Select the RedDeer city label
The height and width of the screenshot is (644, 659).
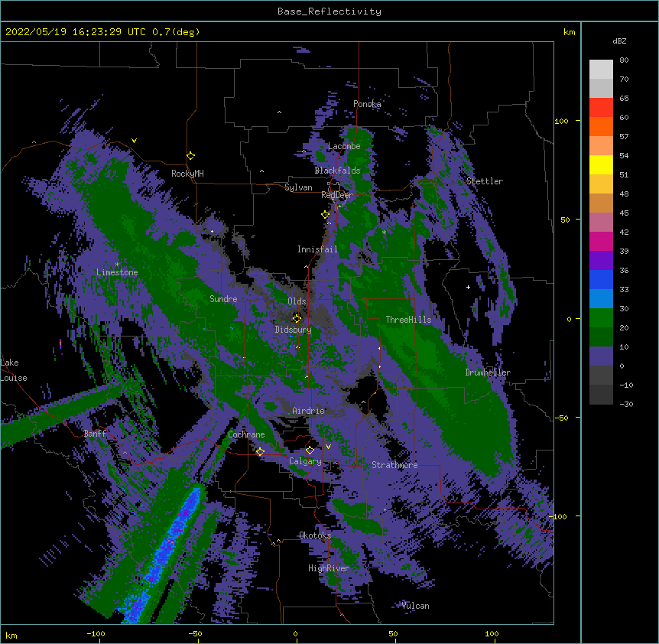tap(337, 195)
